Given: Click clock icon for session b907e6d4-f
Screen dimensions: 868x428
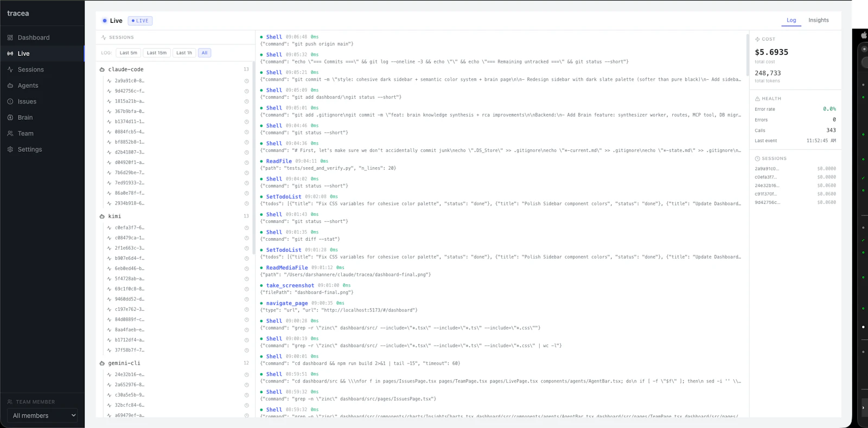Looking at the screenshot, I should click(246, 259).
